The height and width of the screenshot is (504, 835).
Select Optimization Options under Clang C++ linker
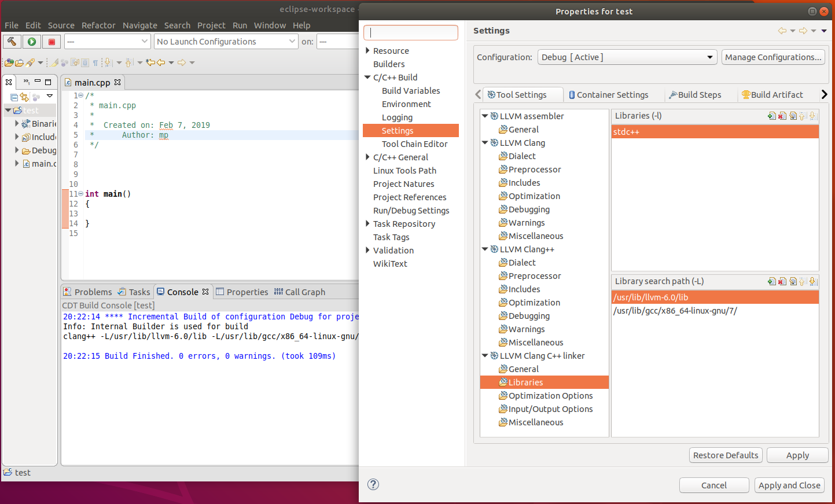[x=550, y=396]
